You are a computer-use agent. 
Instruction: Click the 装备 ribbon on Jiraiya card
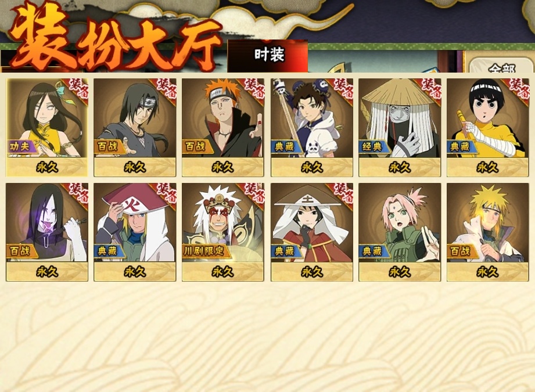point(253,194)
